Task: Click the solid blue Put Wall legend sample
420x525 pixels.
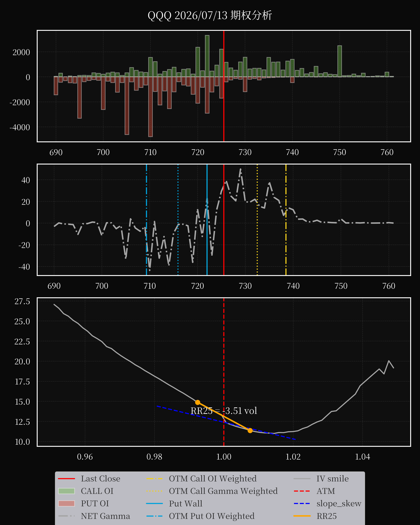Action: (154, 503)
